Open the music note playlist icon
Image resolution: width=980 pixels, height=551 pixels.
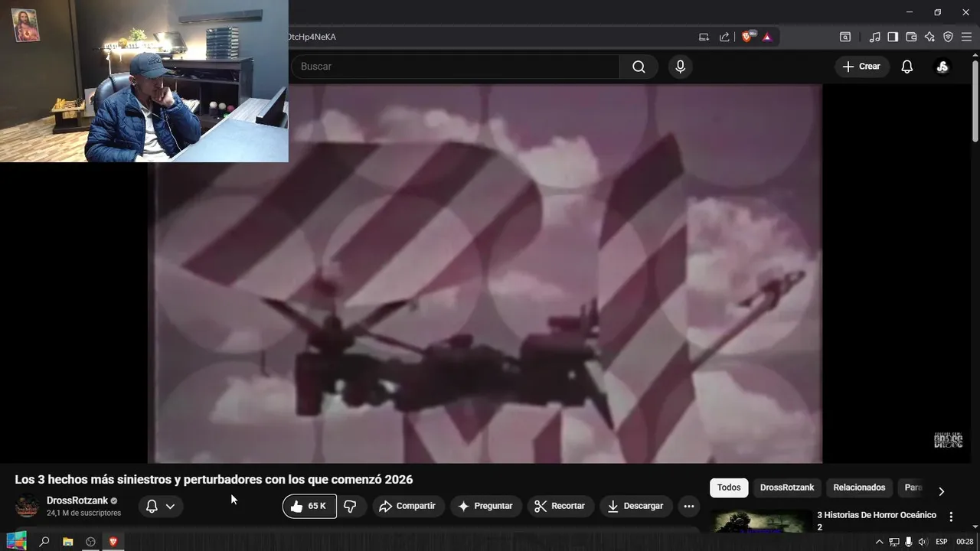[x=874, y=37]
